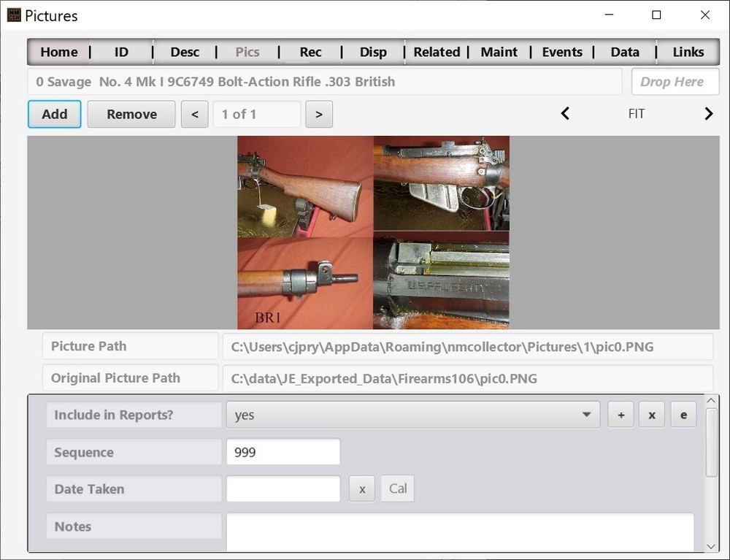The image size is (730, 560).
Task: Go to previous picture with the < button
Action: [194, 114]
